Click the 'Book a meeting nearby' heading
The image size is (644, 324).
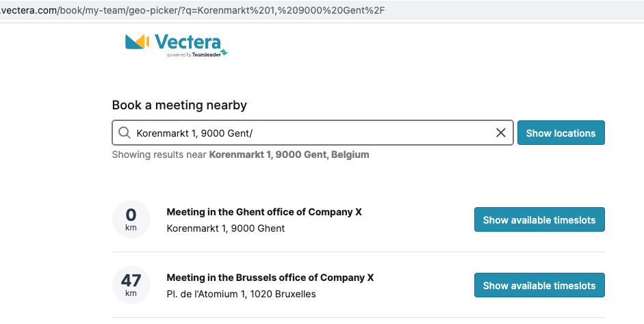pos(179,105)
